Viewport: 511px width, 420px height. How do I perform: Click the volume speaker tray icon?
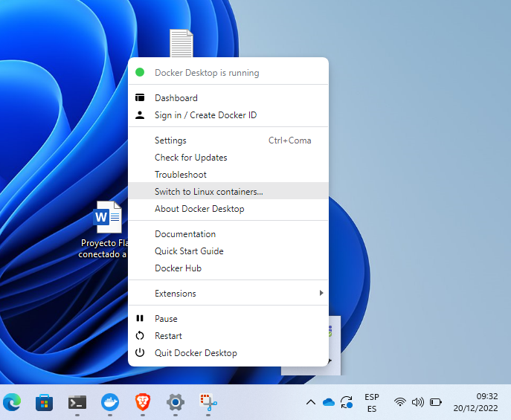pos(418,402)
